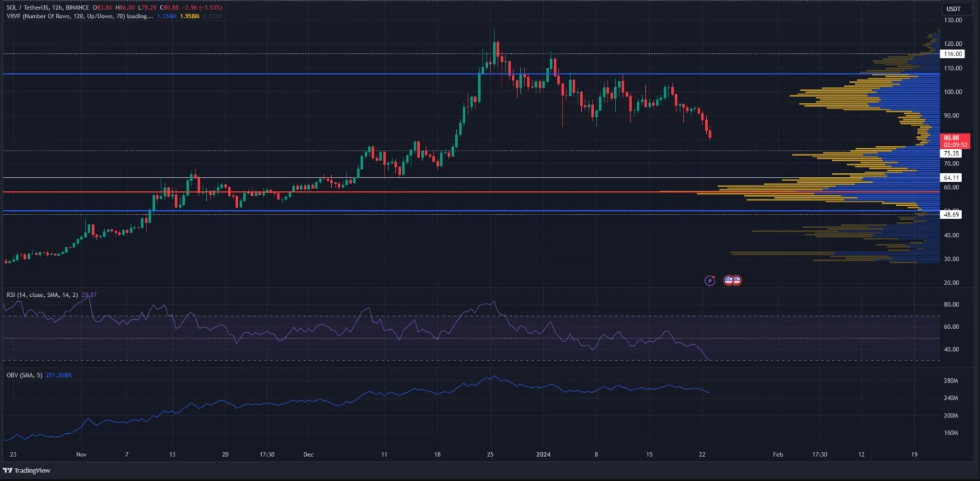Click the 75.35 price label

pyautogui.click(x=951, y=154)
